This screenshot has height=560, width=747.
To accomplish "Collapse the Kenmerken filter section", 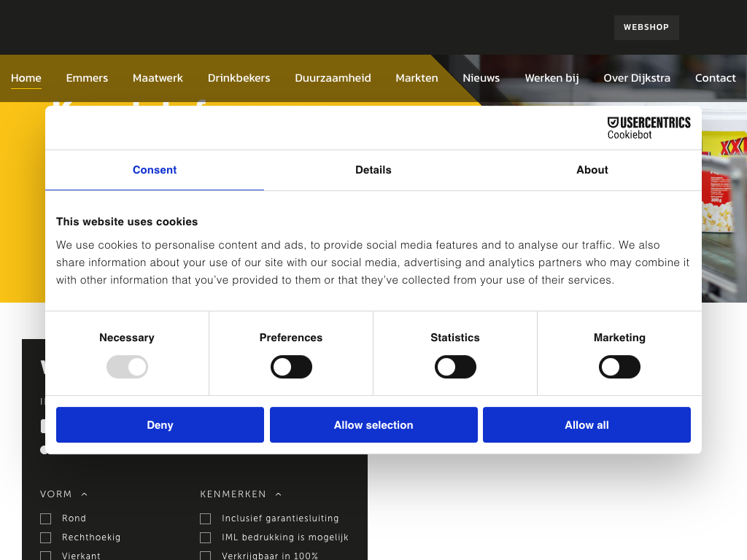I will click(x=240, y=494).
